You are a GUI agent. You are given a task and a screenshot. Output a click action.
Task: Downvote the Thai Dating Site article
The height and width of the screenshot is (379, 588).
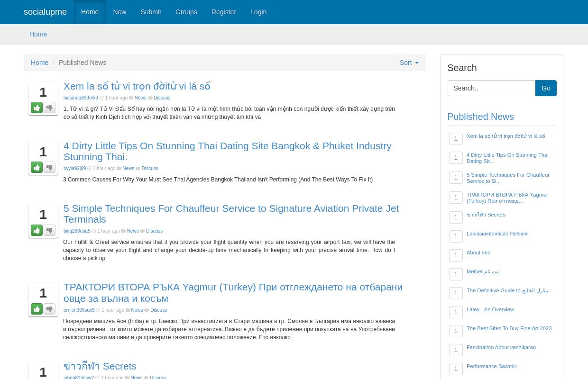point(49,167)
